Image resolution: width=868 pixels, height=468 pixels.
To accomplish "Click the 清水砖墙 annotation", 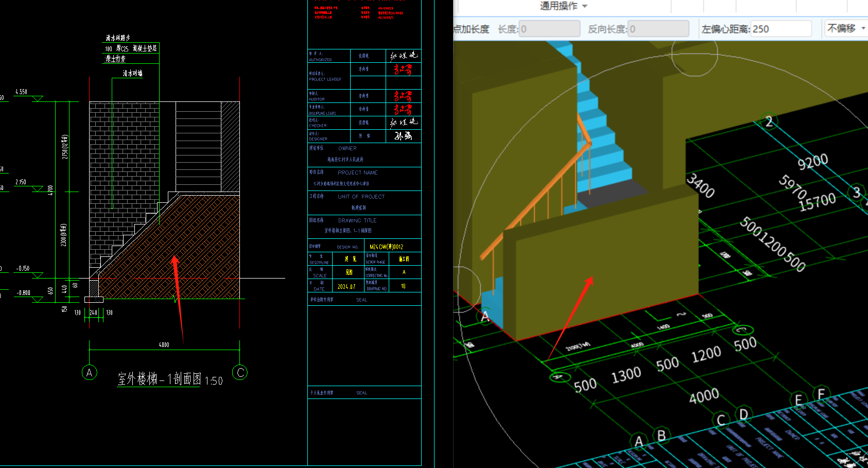I will (132, 73).
